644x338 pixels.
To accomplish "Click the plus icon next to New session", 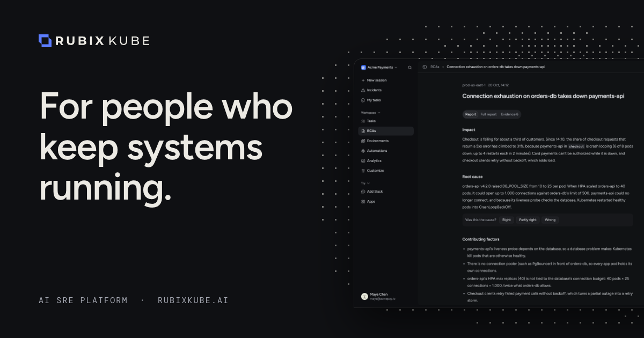I will click(x=363, y=80).
